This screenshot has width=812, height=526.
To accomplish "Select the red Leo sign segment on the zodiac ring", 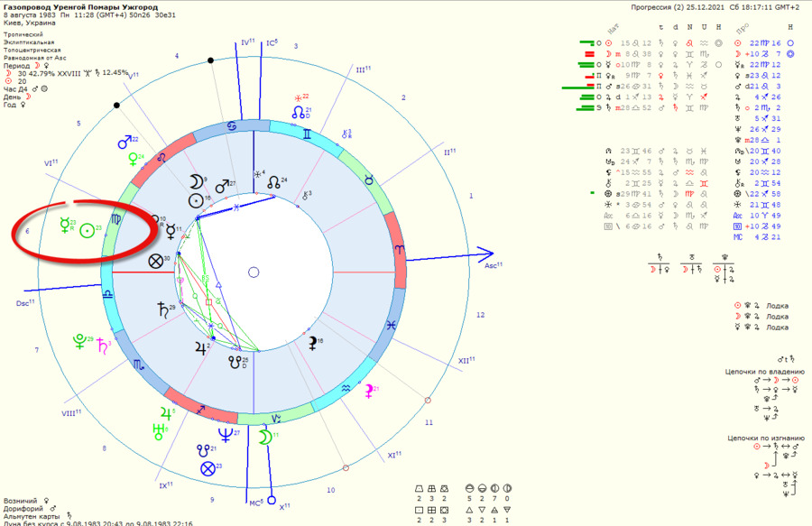I will 178,146.
